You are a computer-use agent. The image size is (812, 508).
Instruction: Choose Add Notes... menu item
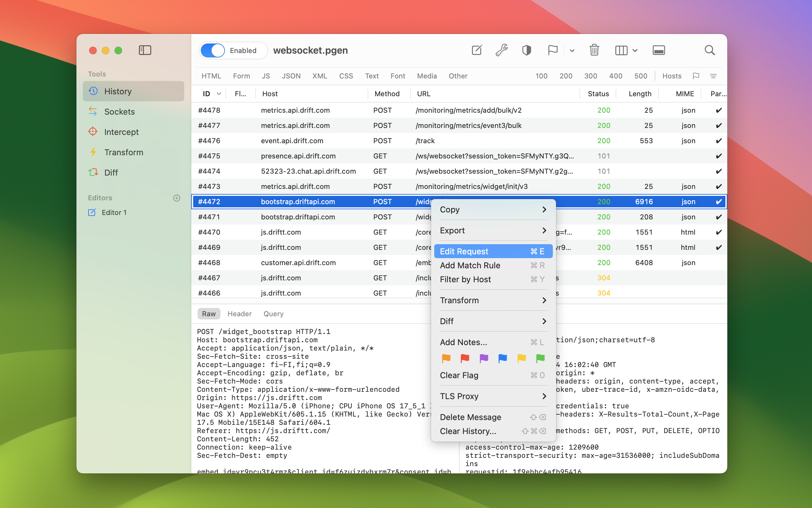click(493, 342)
